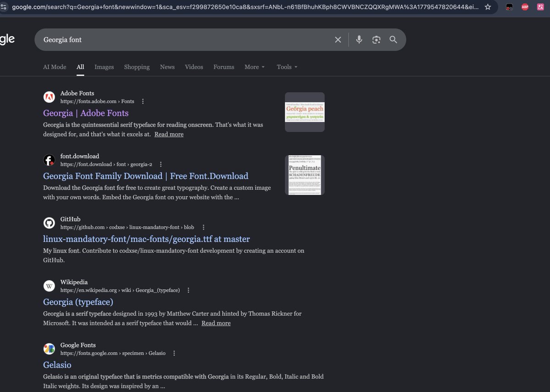550x392 pixels.
Task: Open the dark red extension icon beside ABP
Action: pyautogui.click(x=509, y=7)
